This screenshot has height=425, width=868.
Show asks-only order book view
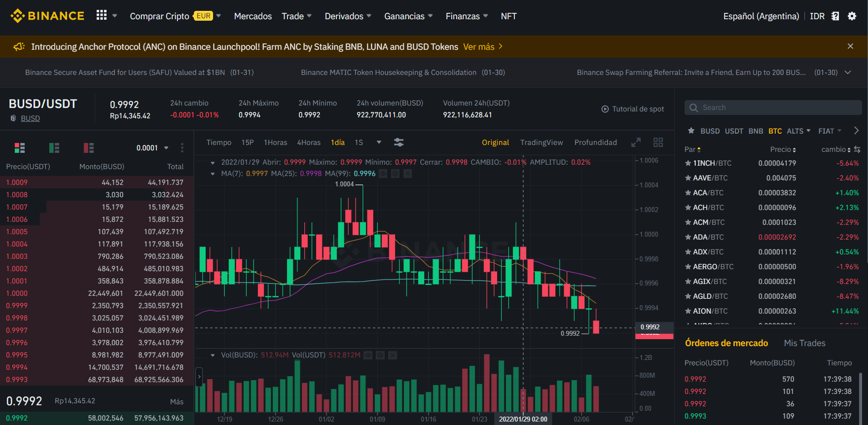point(89,147)
